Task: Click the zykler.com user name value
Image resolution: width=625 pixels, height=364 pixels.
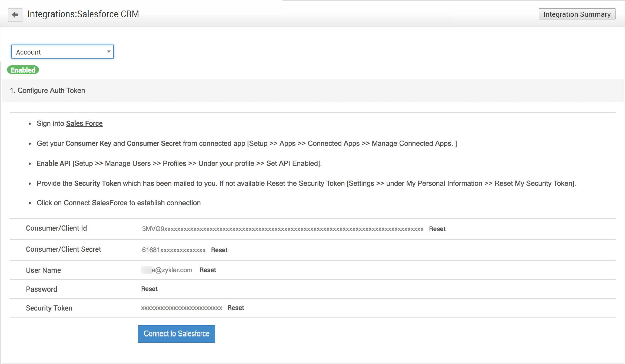Action: pos(172,270)
